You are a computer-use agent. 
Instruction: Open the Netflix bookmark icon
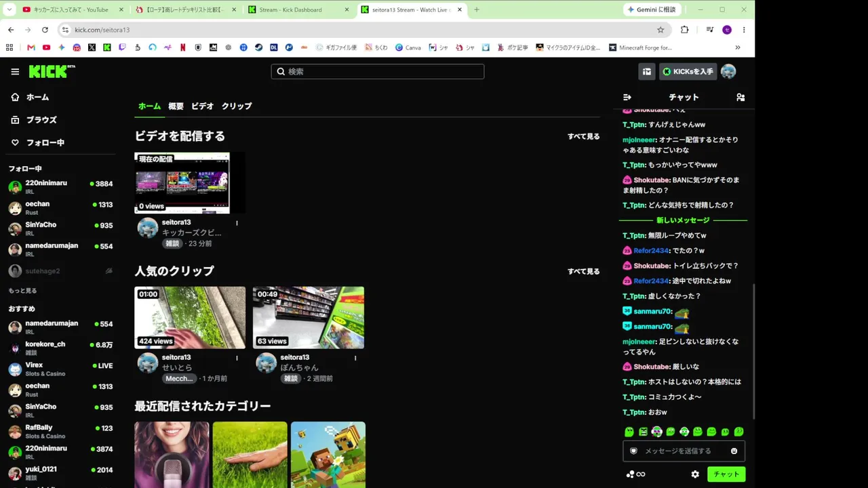tap(183, 47)
